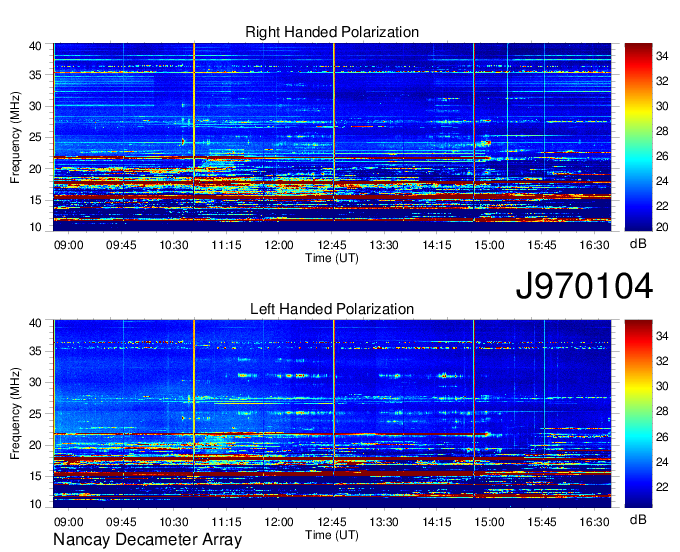The height and width of the screenshot is (552, 680).
Task: Click the Left Handed Polarization title
Action: [x=332, y=309]
